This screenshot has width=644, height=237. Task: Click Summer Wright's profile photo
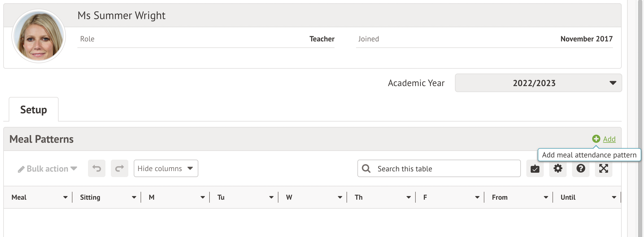(x=39, y=36)
